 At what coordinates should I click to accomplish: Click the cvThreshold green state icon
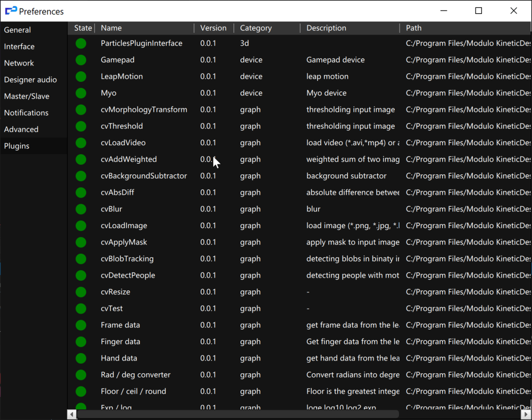click(x=81, y=127)
